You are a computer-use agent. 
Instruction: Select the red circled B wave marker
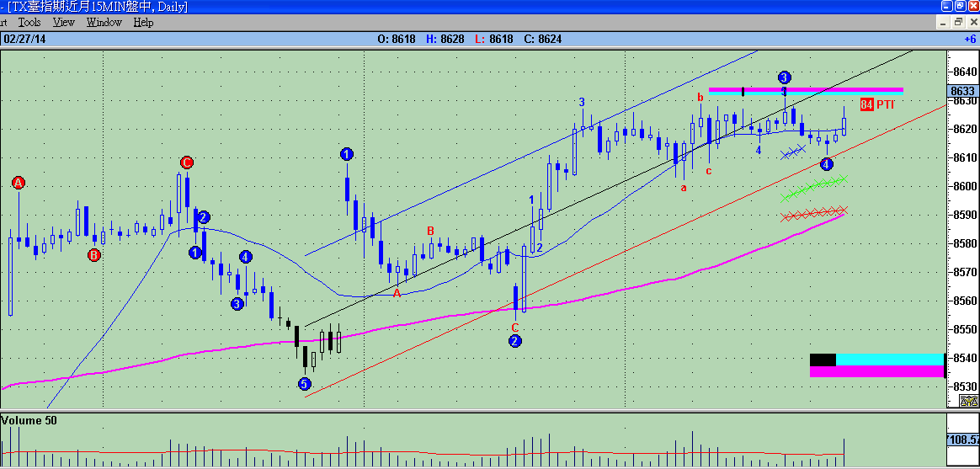tap(93, 254)
